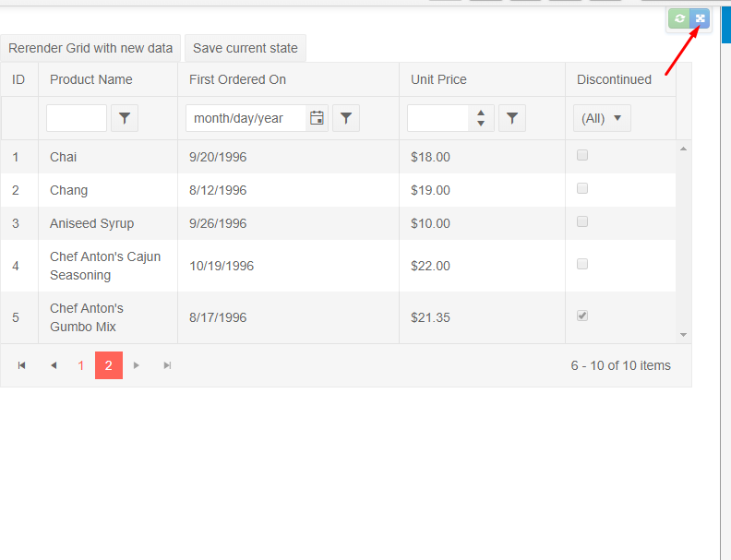Toggle Discontinued checkbox for Chai
This screenshot has width=731, height=560.
click(582, 156)
